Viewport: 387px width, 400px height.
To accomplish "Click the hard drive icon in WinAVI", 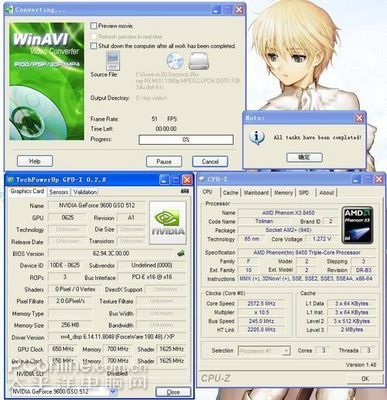I will coord(199,61).
